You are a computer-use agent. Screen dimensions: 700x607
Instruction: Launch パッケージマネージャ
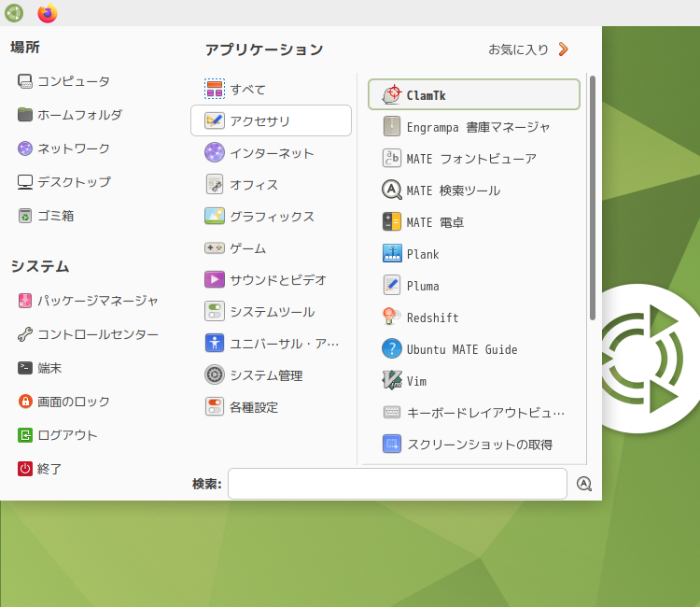pyautogui.click(x=89, y=301)
